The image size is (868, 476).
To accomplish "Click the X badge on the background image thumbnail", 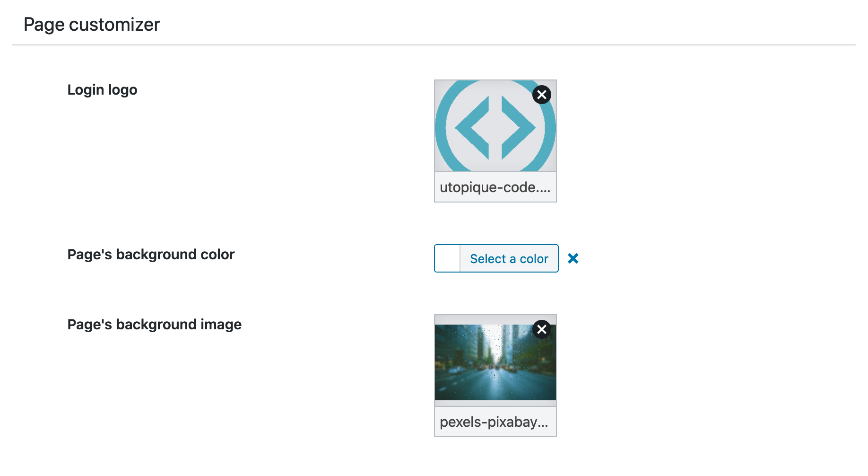I will tap(541, 328).
